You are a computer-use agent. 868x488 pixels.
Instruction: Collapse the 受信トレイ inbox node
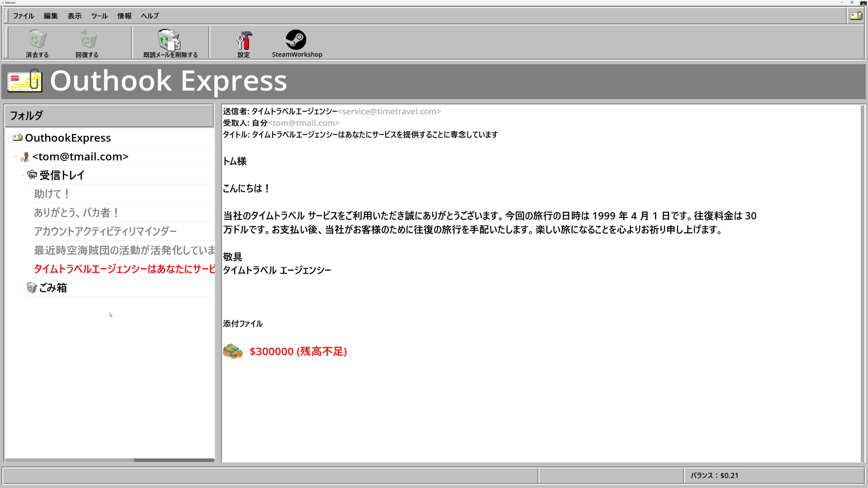[x=23, y=175]
